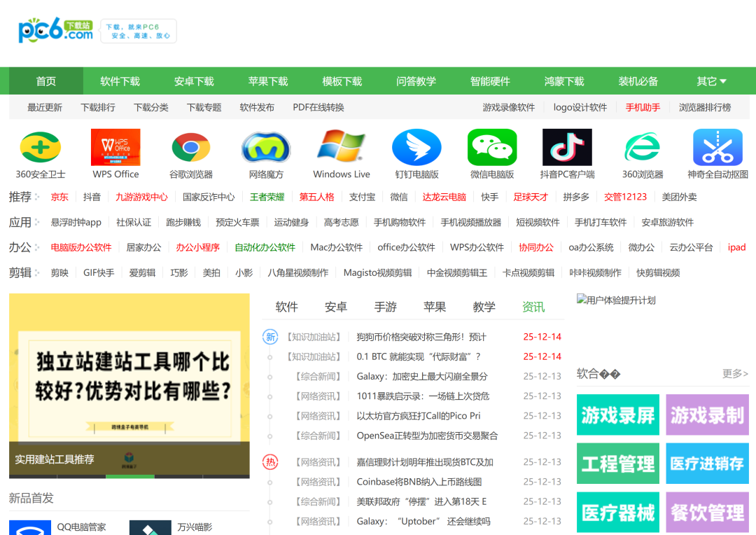Open the 网络魔方 icon
The image size is (756, 535).
(x=266, y=147)
